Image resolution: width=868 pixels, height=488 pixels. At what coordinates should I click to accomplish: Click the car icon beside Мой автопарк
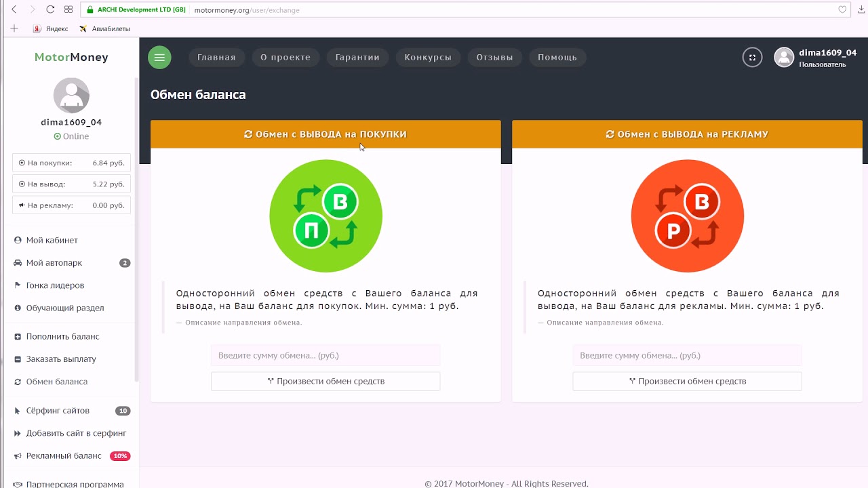click(18, 262)
